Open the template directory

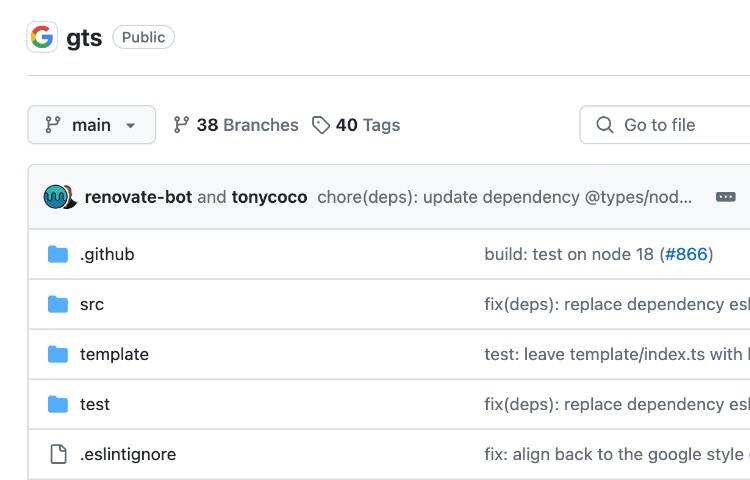[114, 354]
